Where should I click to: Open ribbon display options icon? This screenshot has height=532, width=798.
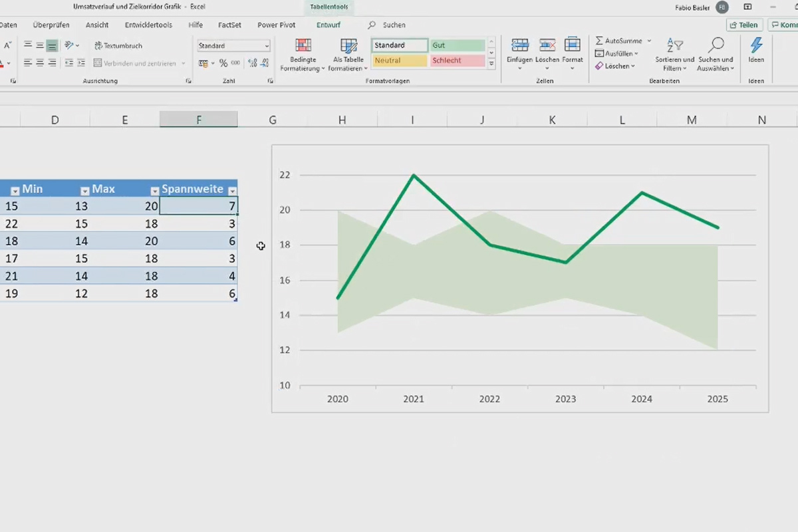(748, 7)
